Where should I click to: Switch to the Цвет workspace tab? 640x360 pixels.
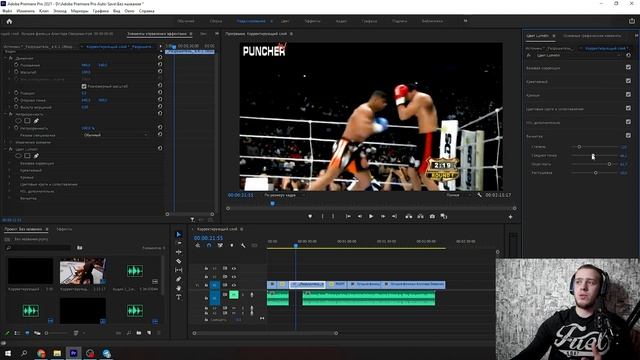coord(285,21)
